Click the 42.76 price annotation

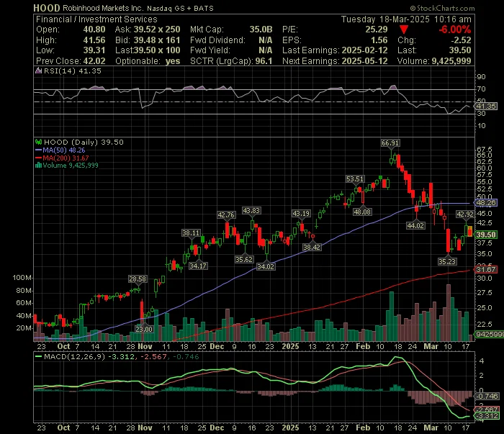pos(226,214)
